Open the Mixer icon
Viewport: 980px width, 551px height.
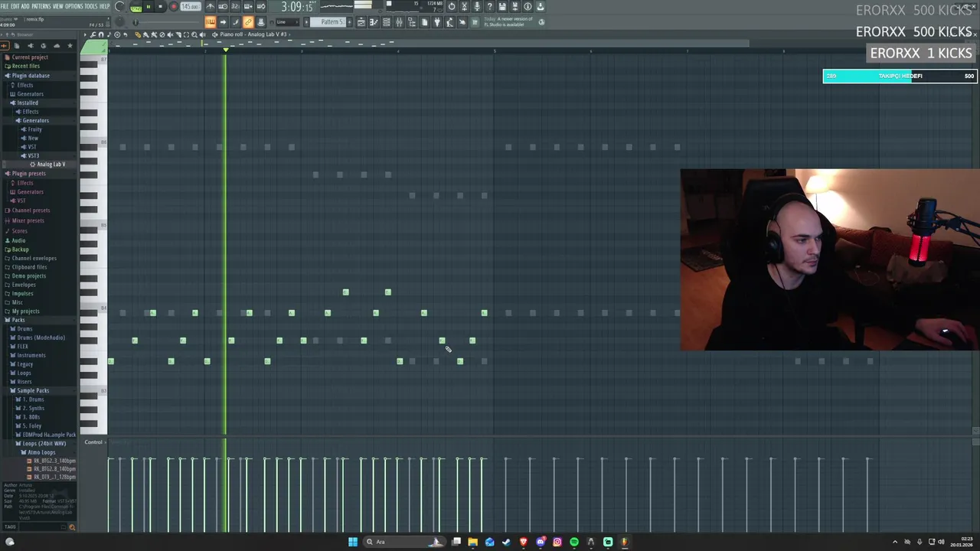(399, 21)
